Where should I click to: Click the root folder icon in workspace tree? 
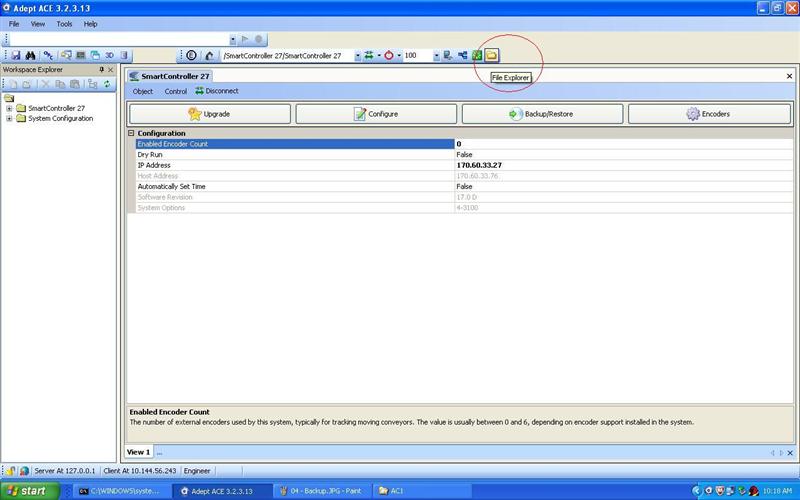pos(9,98)
